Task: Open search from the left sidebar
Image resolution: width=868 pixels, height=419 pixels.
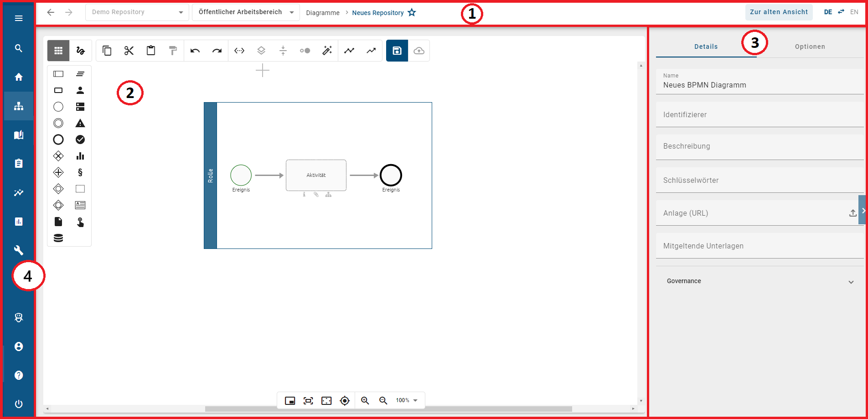Action: coord(18,47)
